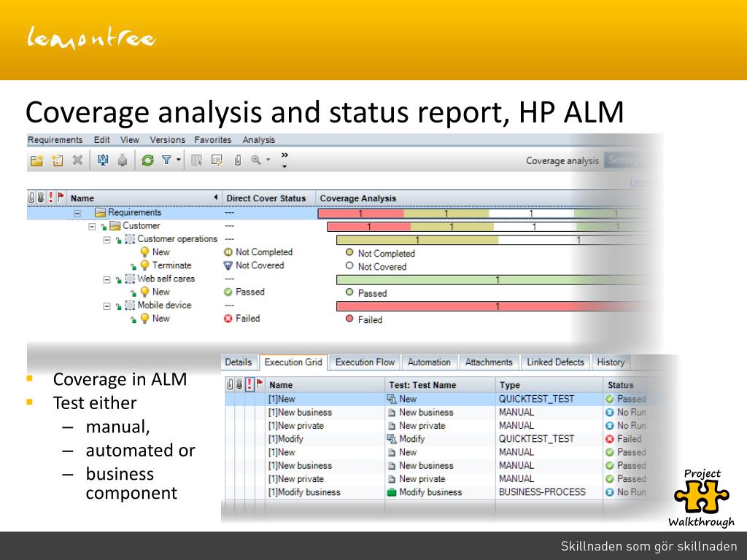This screenshot has height=560, width=747.
Task: Open the History tab
Action: [x=611, y=362]
